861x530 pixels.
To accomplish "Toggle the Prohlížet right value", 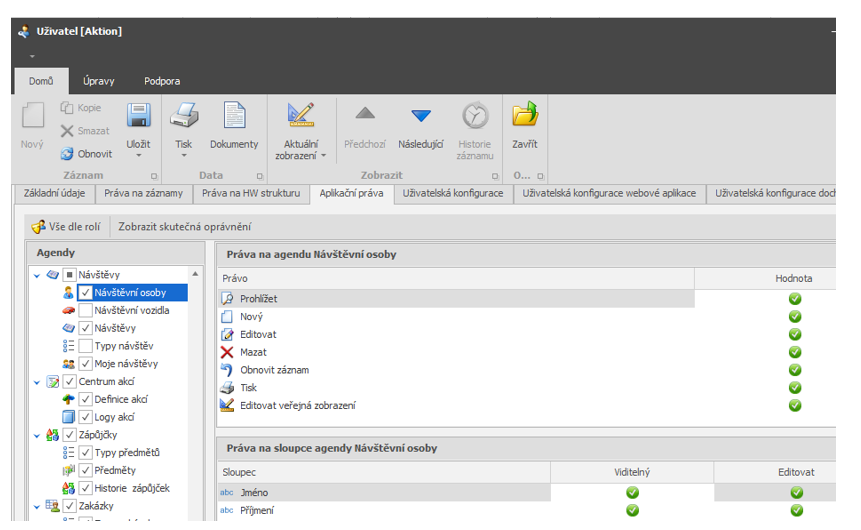I will click(795, 299).
